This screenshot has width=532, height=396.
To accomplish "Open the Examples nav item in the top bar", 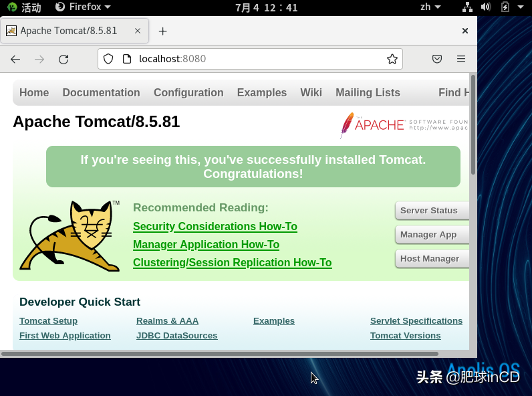I will (262, 93).
